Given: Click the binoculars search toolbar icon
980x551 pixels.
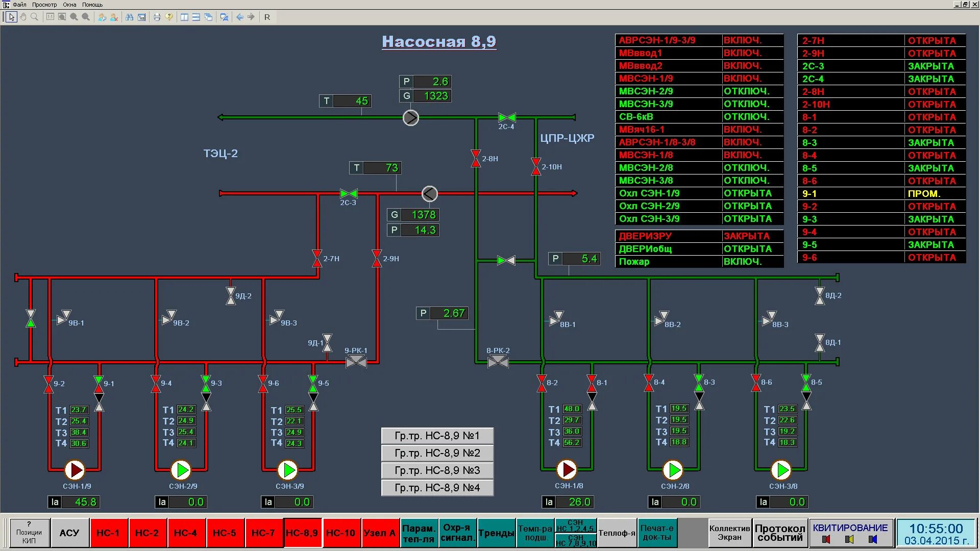Looking at the screenshot, I should tap(130, 17).
